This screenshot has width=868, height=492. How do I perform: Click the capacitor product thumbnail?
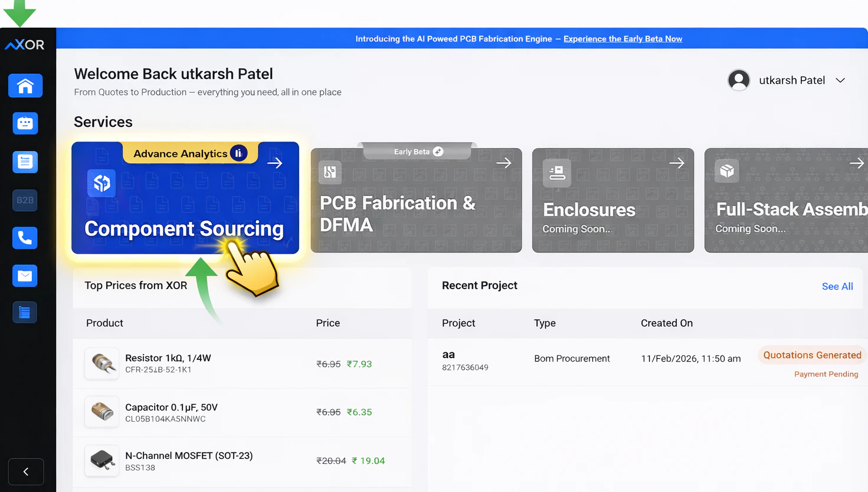[x=102, y=412]
